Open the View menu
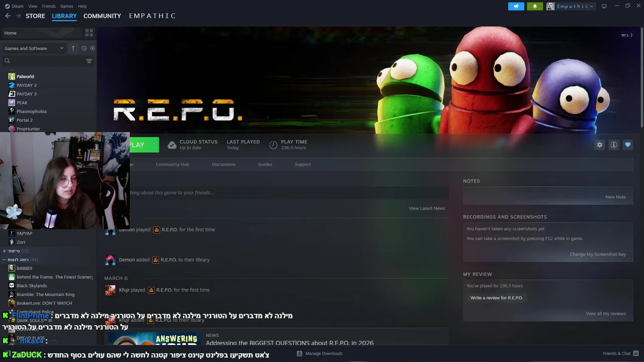Image resolution: width=644 pixels, height=362 pixels. [33, 6]
